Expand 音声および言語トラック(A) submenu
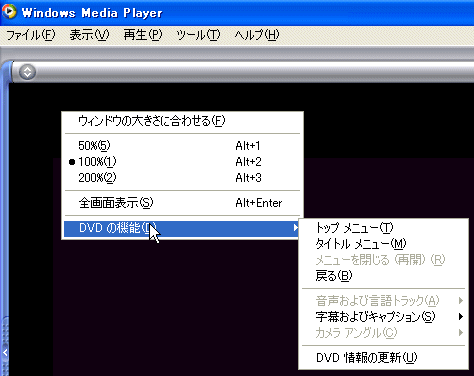Viewport: 474px width, 376px height. click(x=383, y=301)
